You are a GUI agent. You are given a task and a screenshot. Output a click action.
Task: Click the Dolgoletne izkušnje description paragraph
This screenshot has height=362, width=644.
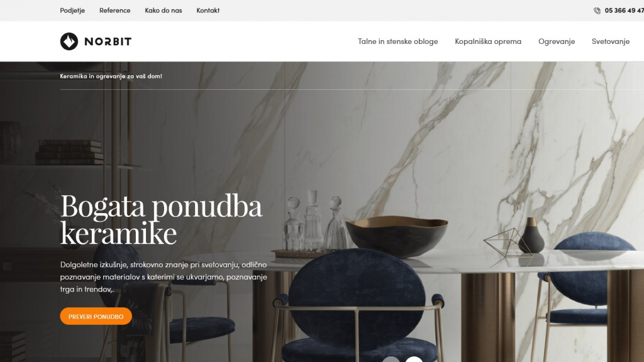click(164, 277)
